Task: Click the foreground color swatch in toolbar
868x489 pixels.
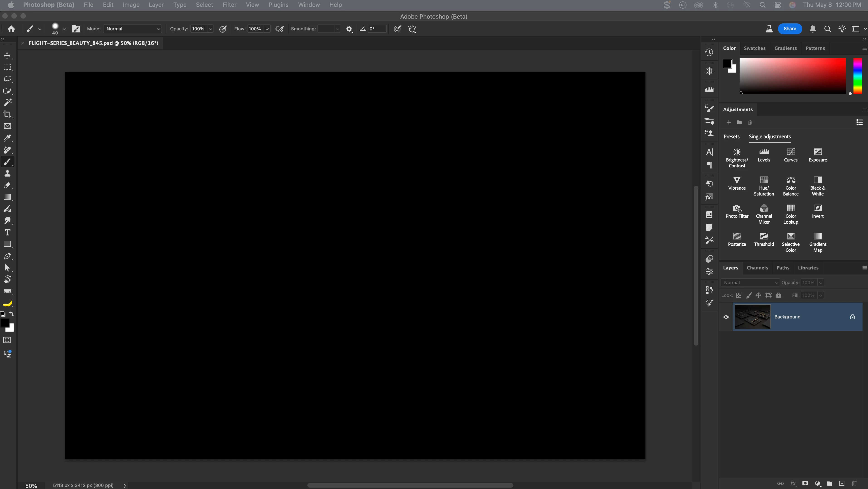Action: click(5, 323)
